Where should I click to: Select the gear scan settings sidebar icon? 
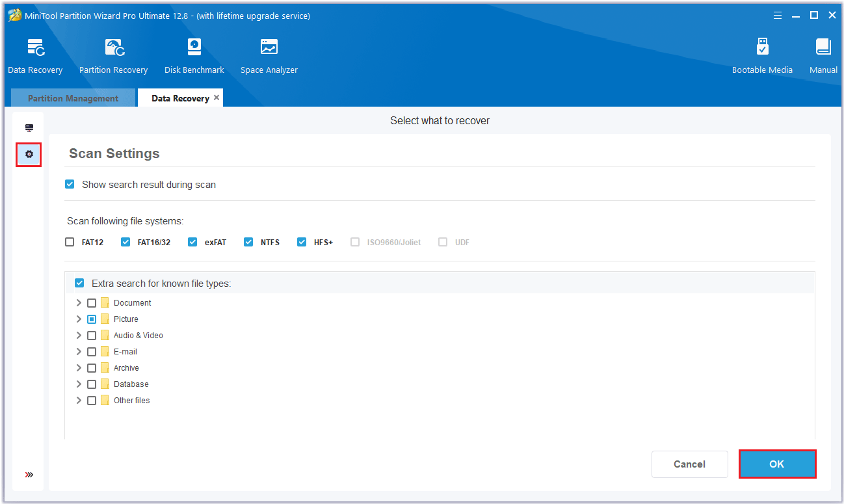[x=29, y=155]
